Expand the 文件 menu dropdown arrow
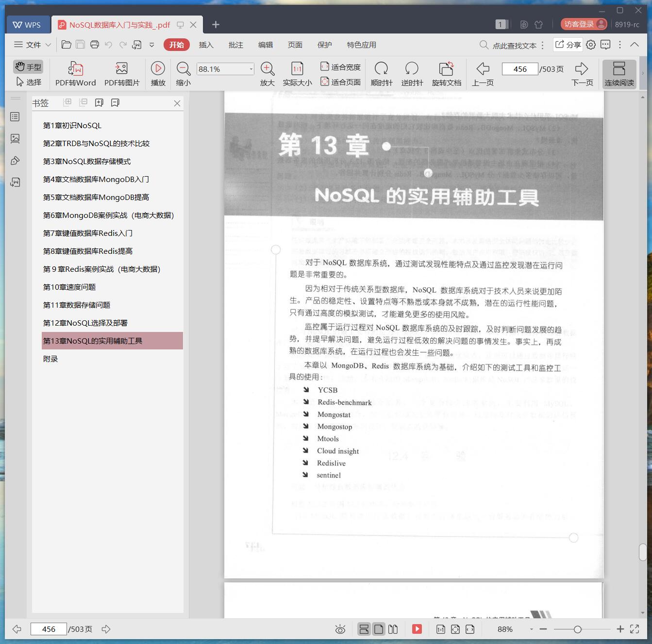The image size is (652, 644). pos(48,45)
